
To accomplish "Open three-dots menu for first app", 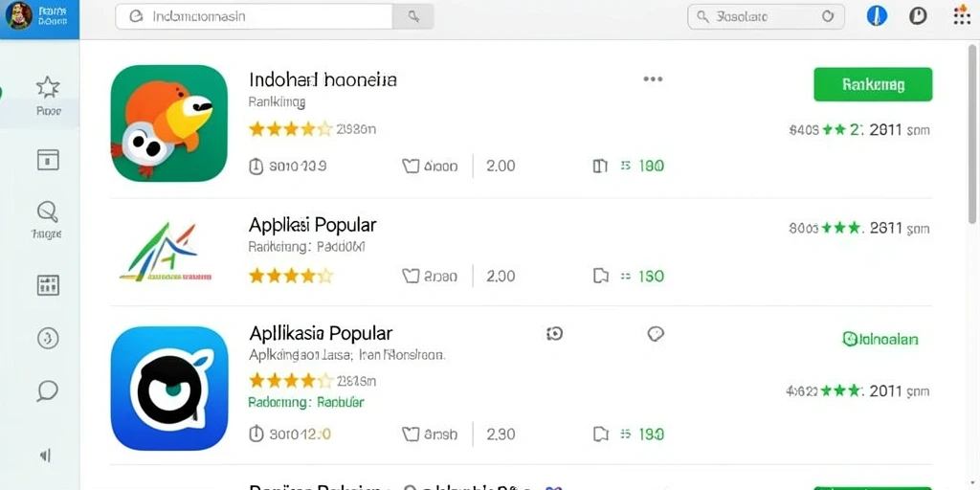I will (653, 79).
